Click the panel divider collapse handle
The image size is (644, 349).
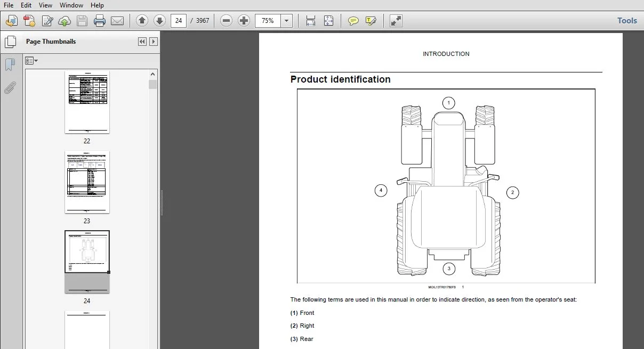pos(162,203)
